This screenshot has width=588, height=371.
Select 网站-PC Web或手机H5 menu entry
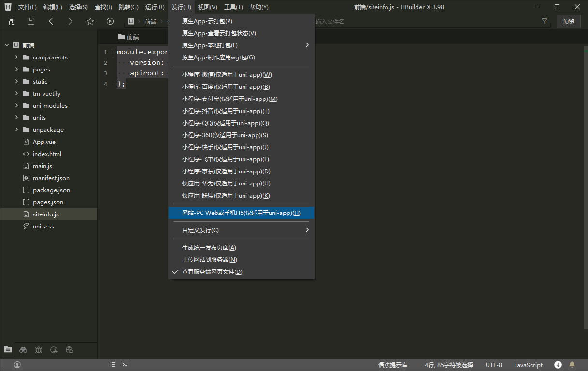241,213
